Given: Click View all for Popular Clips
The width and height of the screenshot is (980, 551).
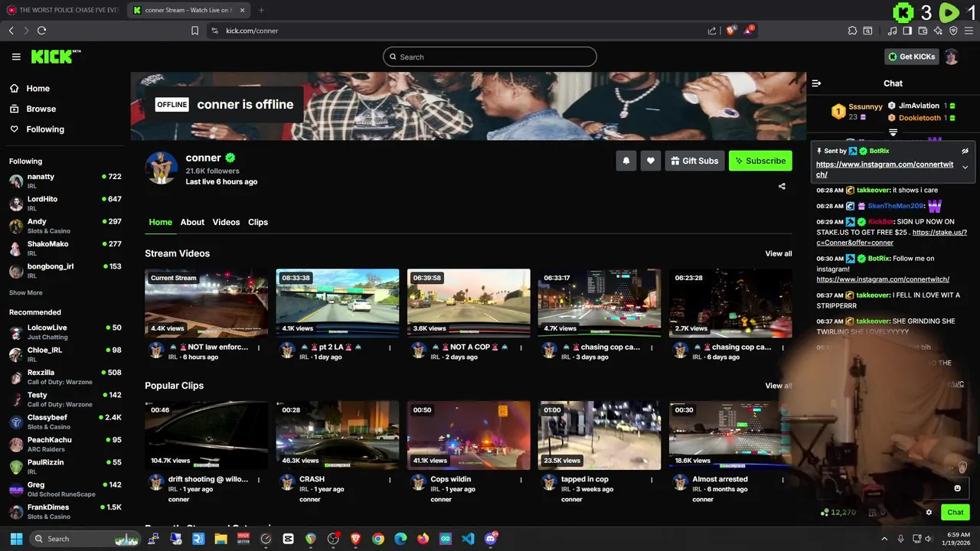Looking at the screenshot, I should coord(778,386).
